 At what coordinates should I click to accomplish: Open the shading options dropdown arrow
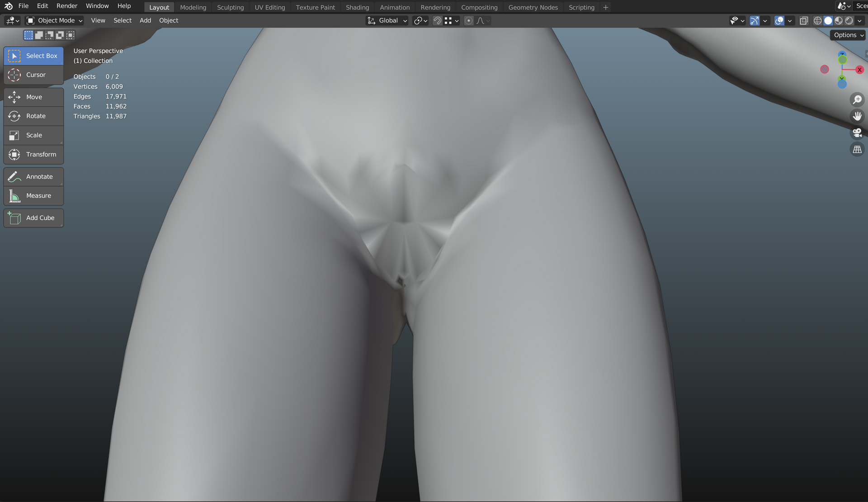click(859, 21)
